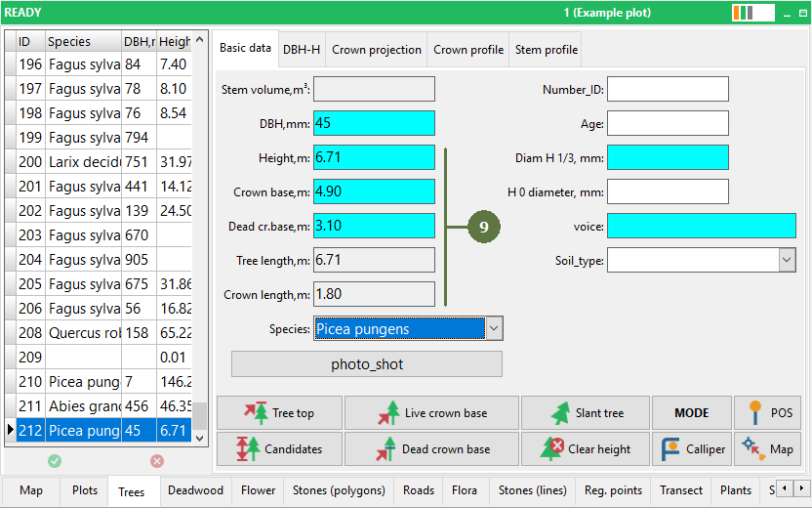Viewport: 812px width, 508px height.
Task: Click the Slant tree icon button
Action: 586,412
